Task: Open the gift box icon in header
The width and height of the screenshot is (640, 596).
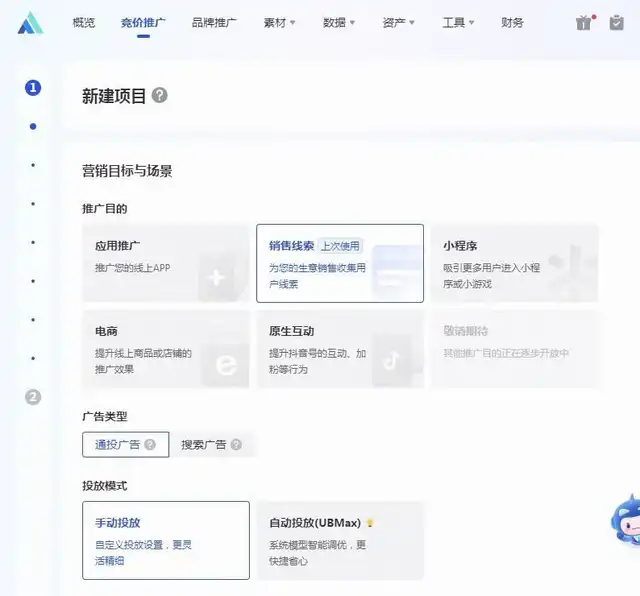Action: [x=584, y=22]
